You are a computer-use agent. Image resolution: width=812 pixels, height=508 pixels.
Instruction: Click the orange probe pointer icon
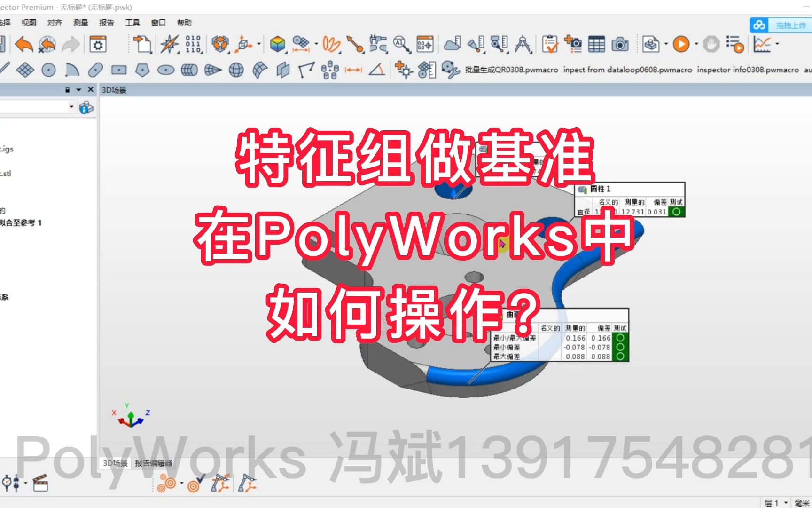(355, 44)
